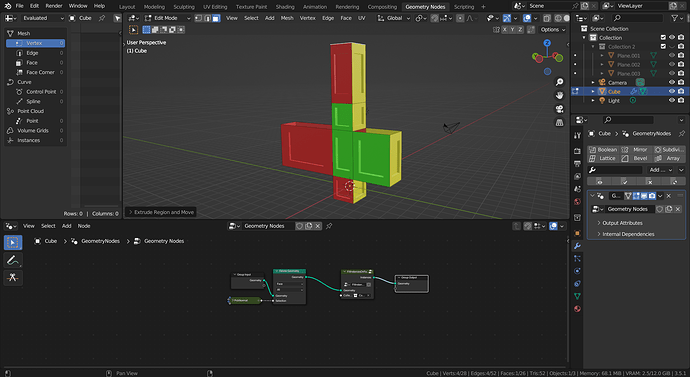Open the Object Constraints properties tab icon
The image size is (690, 377).
577,283
